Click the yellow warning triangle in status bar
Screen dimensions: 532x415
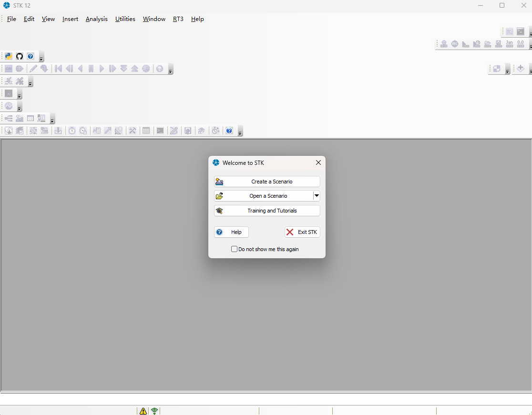143,411
